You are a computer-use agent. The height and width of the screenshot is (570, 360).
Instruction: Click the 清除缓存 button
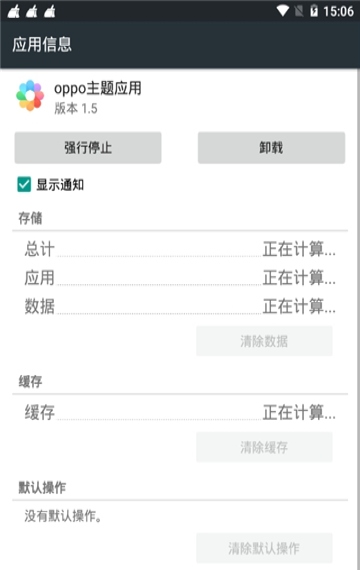click(264, 447)
